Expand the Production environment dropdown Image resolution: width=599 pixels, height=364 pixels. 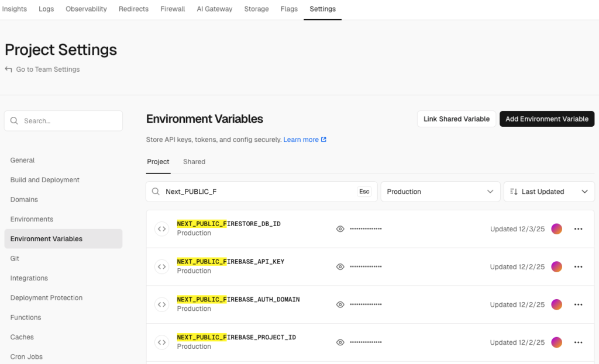click(440, 192)
